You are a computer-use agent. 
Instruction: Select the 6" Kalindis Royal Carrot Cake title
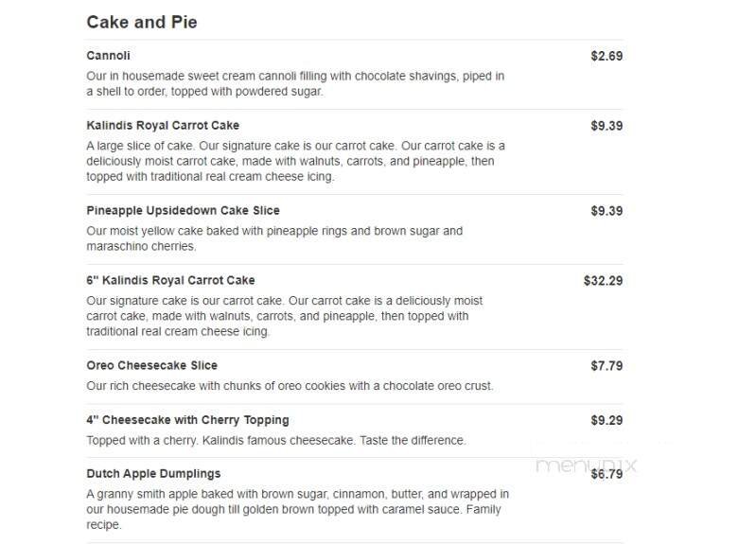click(170, 281)
